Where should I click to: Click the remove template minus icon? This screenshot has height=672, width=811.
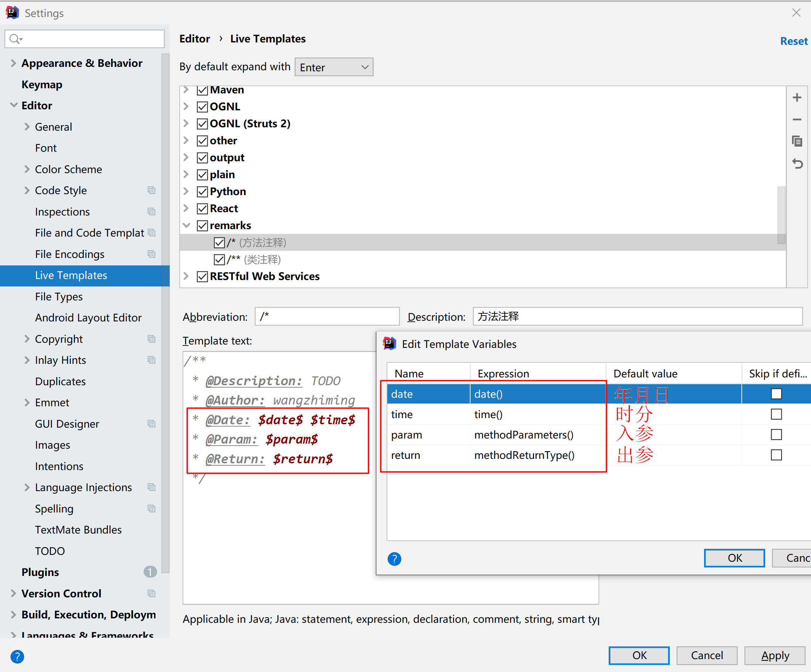click(797, 119)
